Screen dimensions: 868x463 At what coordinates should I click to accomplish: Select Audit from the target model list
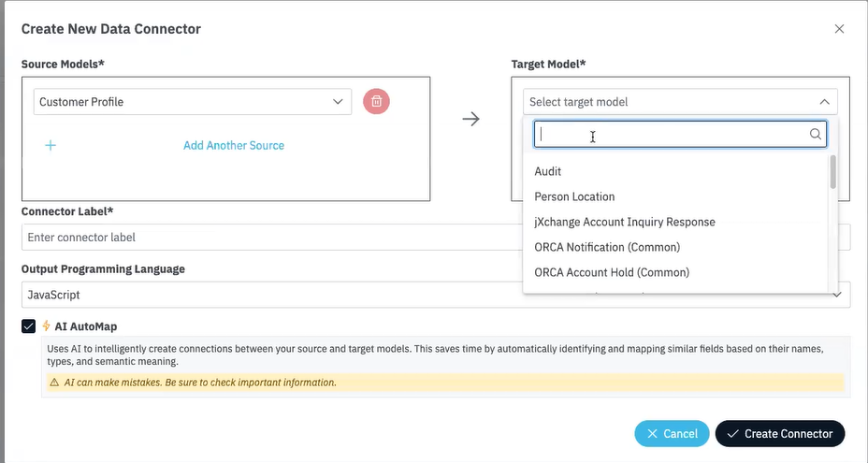pos(548,171)
